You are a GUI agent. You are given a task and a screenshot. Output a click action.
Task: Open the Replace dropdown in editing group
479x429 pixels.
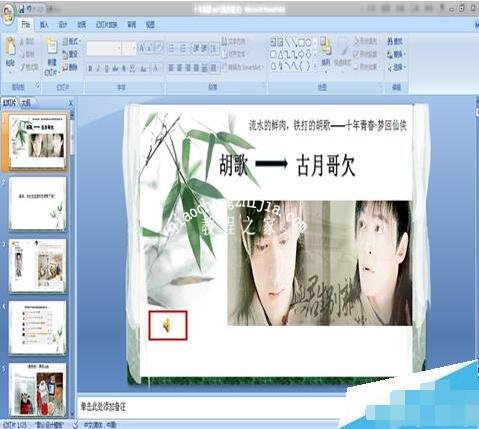(396, 54)
